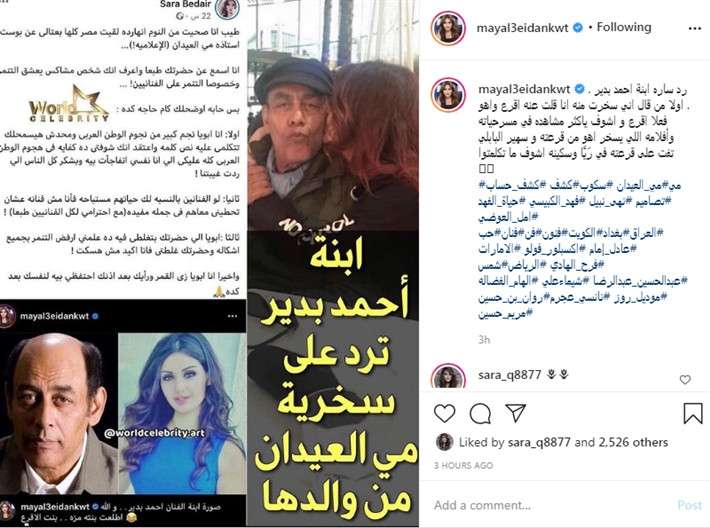Open small liker avatar beside Liked by
The image size is (710, 528).
445,442
